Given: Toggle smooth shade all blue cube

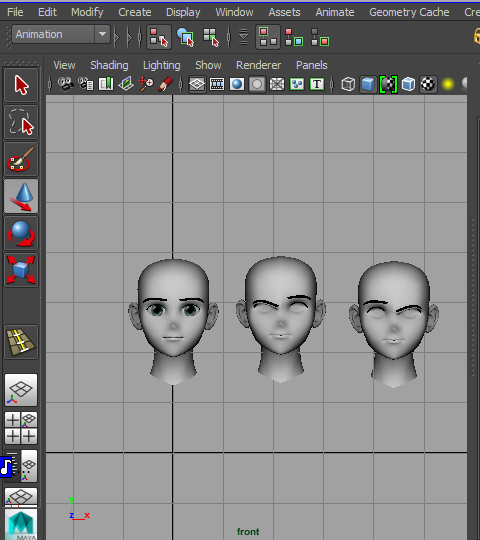Looking at the screenshot, I should [368, 84].
